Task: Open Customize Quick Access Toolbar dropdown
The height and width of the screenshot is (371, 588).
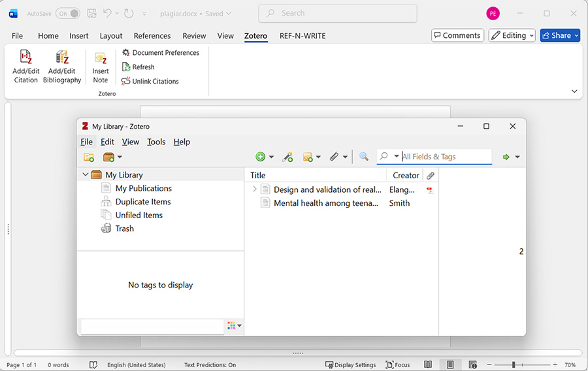Action: click(144, 14)
